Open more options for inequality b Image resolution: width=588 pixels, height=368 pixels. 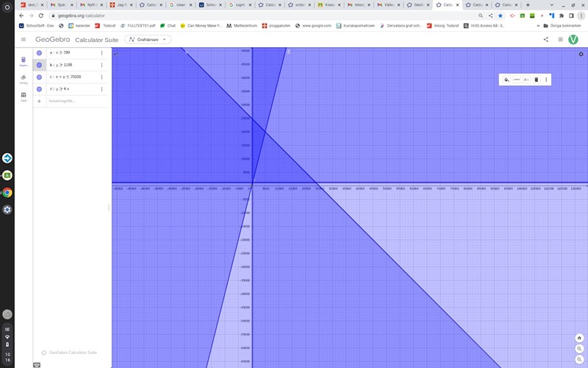point(101,65)
